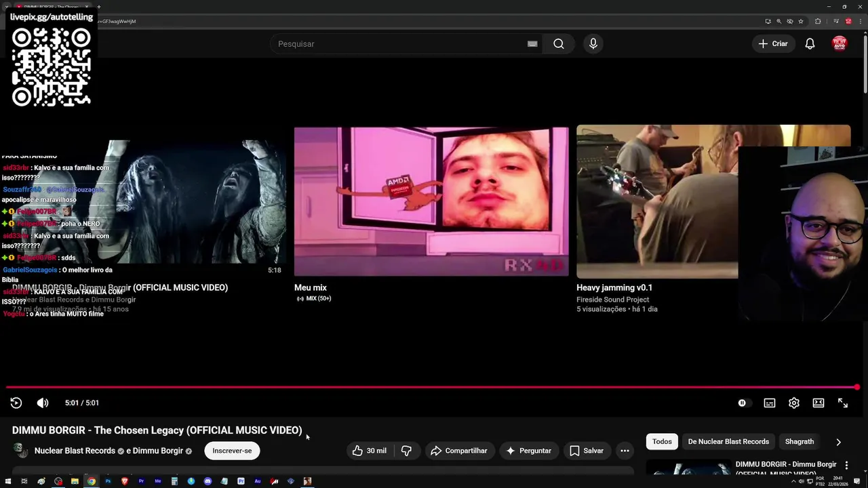Image resolution: width=868 pixels, height=488 pixels.
Task: Open Media Encoder from taskbar
Action: [x=158, y=481]
